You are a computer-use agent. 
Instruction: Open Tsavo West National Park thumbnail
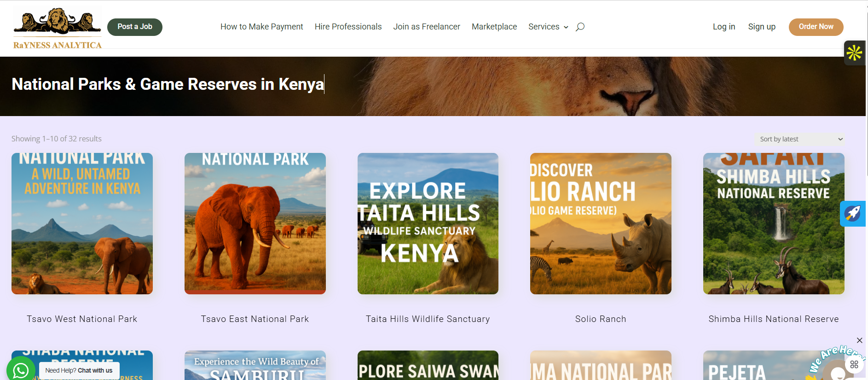pyautogui.click(x=82, y=223)
